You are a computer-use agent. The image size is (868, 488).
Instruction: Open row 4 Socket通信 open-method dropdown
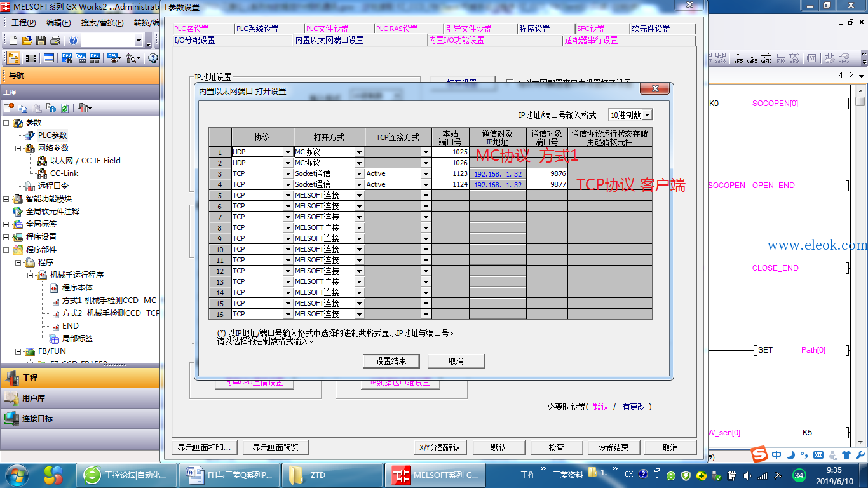359,185
